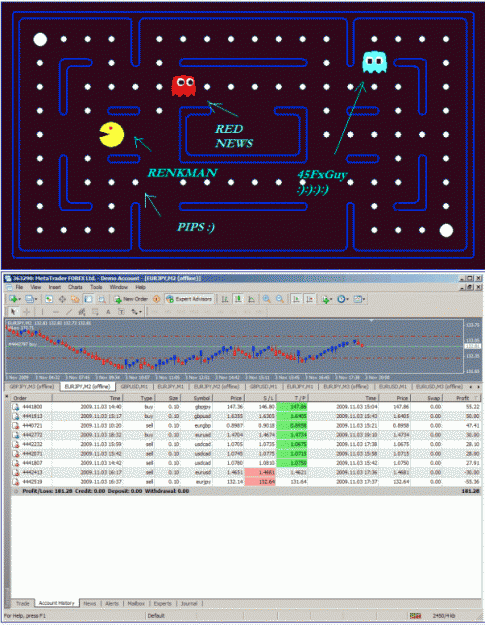The height and width of the screenshot is (625, 485).
Task: Toggle Expert Advisors on or off
Action: click(x=190, y=299)
